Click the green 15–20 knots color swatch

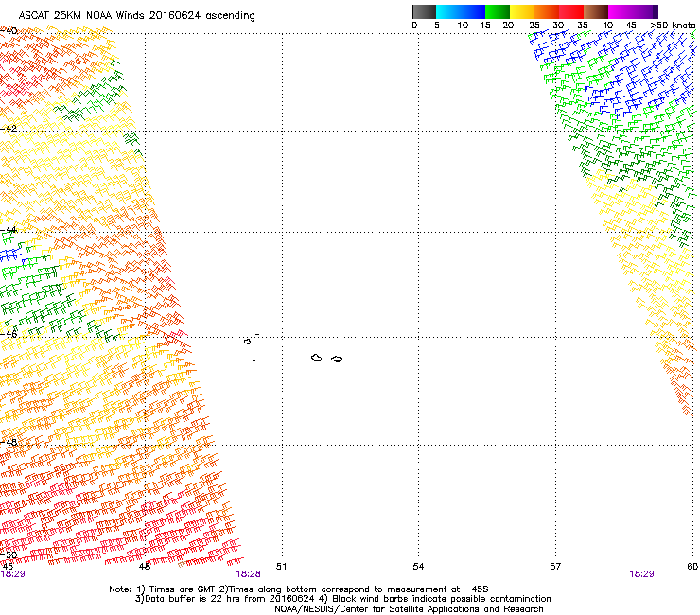pos(498,11)
